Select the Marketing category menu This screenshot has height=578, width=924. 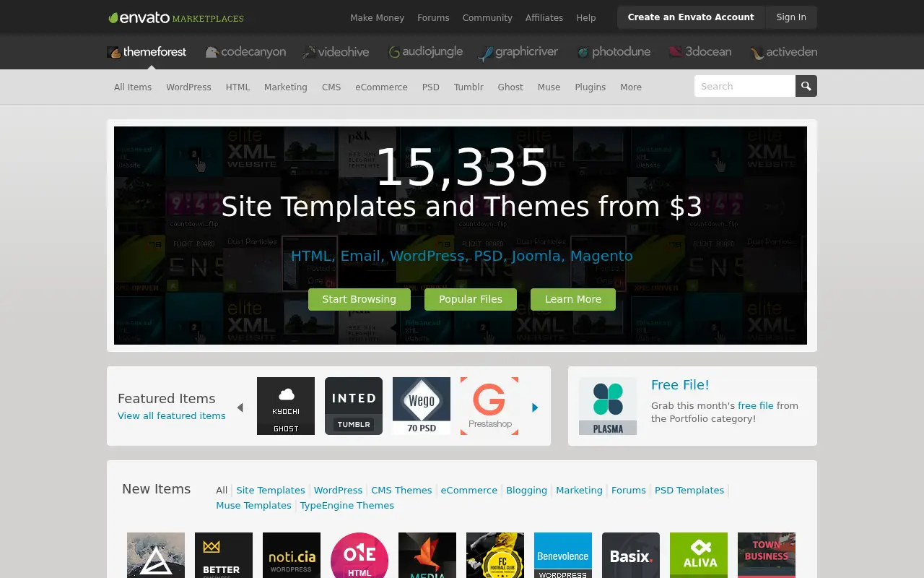coord(286,87)
